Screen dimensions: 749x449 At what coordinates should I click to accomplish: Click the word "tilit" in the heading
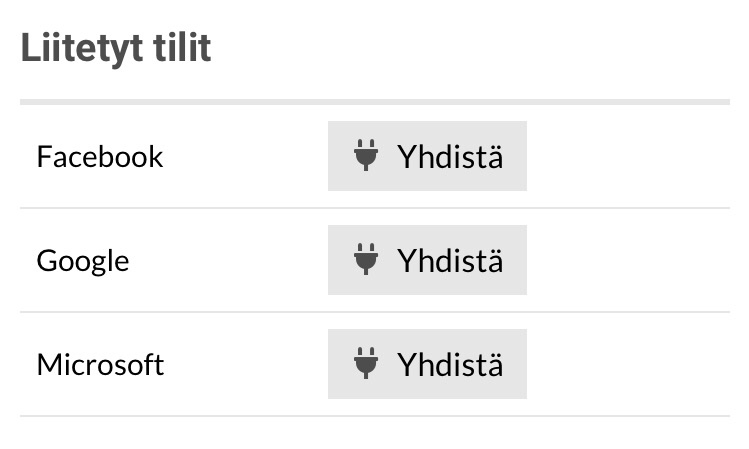pos(183,49)
